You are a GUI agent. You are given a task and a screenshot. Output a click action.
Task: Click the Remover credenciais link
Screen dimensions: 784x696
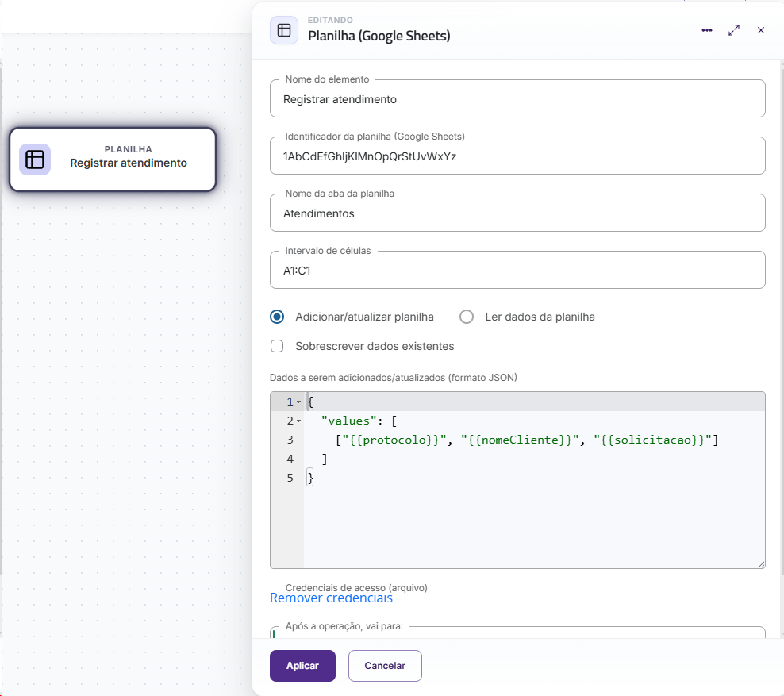tap(331, 598)
